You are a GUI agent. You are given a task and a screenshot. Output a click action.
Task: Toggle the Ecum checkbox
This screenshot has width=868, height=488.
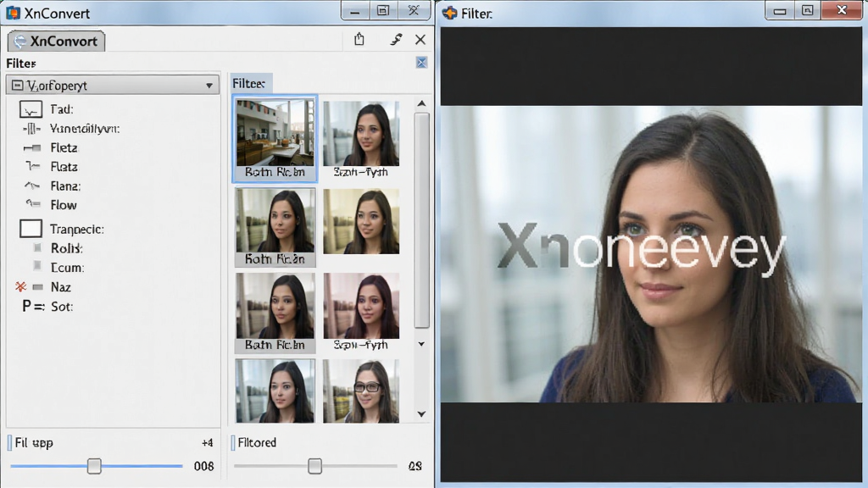[x=37, y=267]
